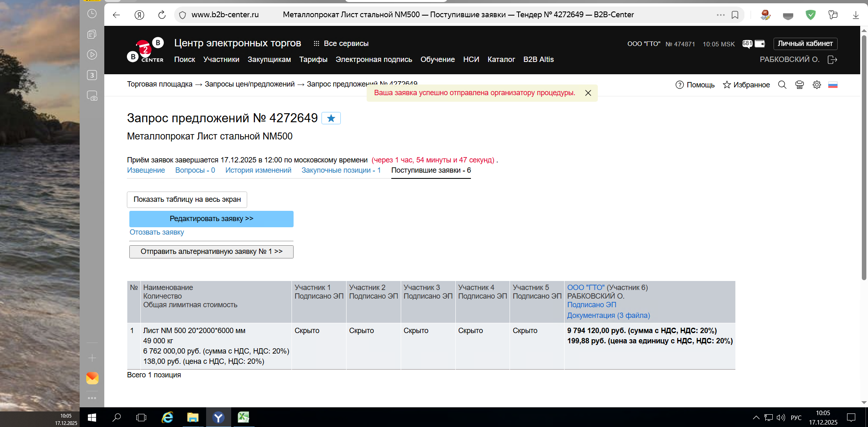Switch to the История изменений tab
This screenshot has width=868, height=427.
coord(258,170)
